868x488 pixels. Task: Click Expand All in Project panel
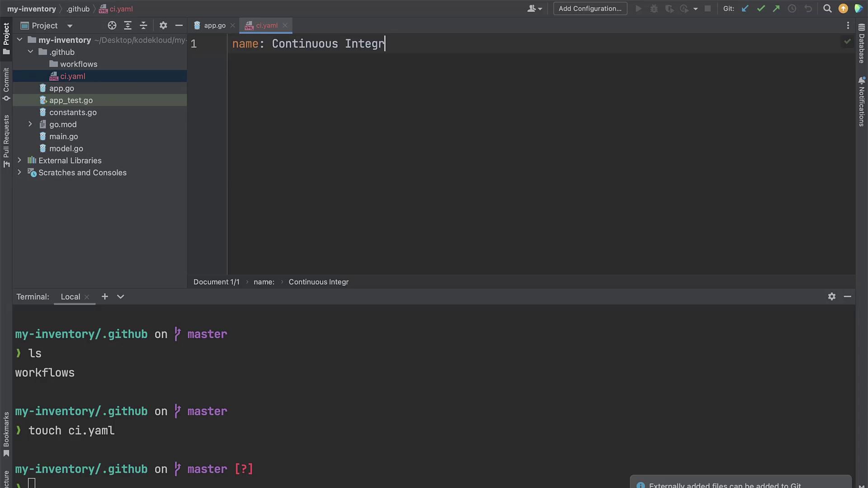(128, 26)
